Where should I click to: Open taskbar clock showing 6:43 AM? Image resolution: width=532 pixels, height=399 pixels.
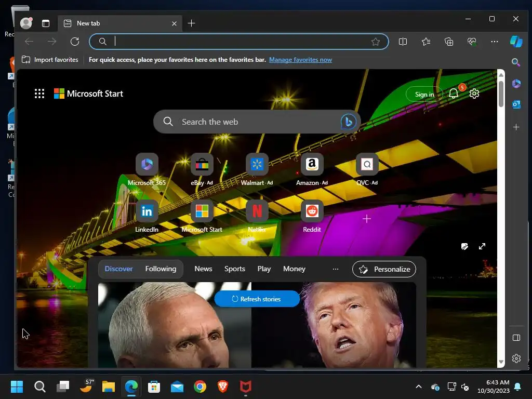pyautogui.click(x=494, y=387)
